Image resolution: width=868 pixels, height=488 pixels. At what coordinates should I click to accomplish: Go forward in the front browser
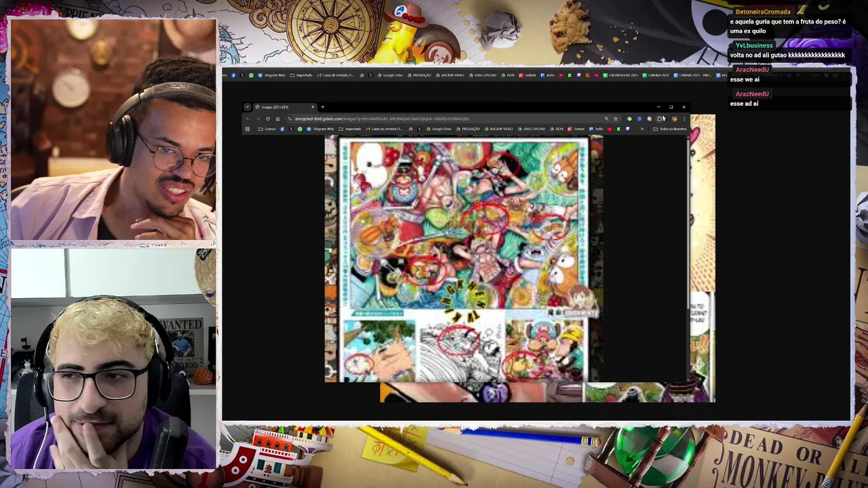[258, 119]
